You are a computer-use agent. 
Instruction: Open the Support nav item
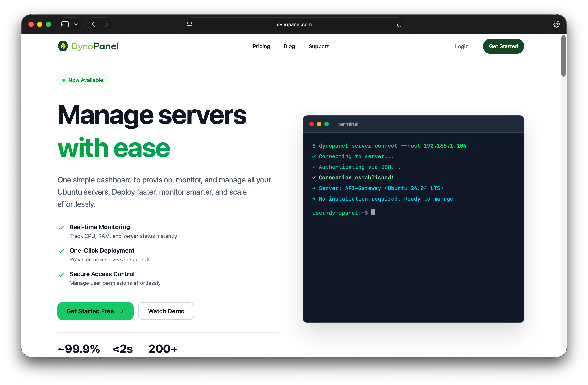tap(318, 46)
